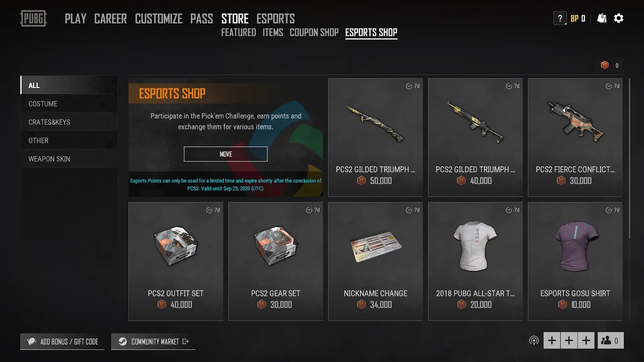Click the store items vertical scrollbar
Viewport: 644px width, 362px height.
click(630, 159)
